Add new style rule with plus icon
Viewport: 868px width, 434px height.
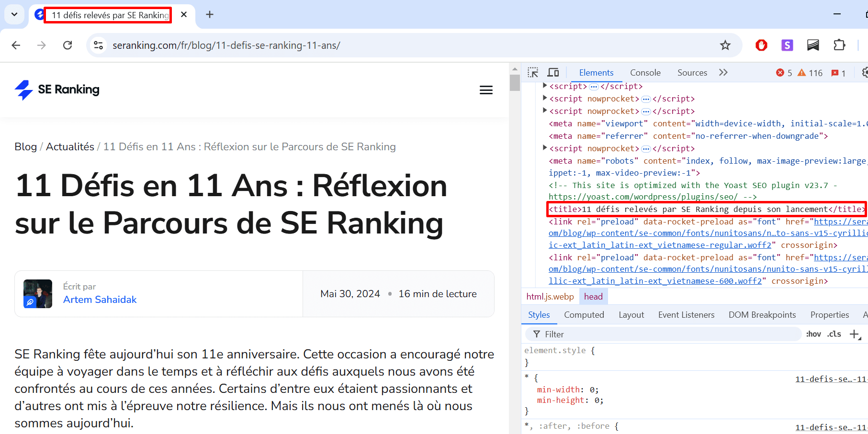pyautogui.click(x=855, y=334)
